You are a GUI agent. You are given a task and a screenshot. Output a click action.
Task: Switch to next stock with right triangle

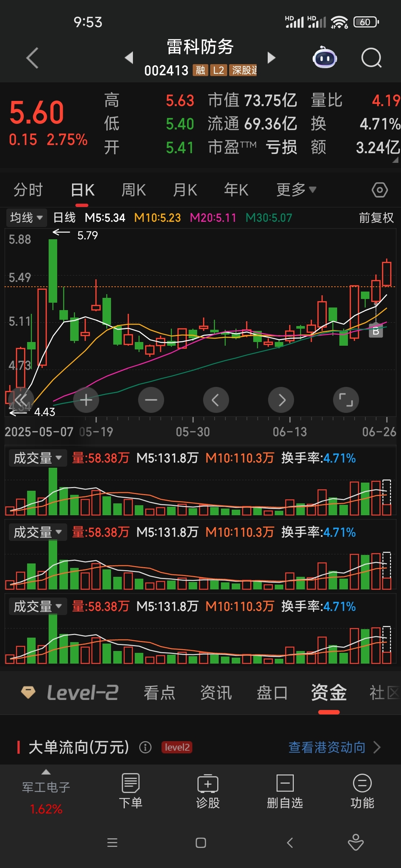(271, 57)
